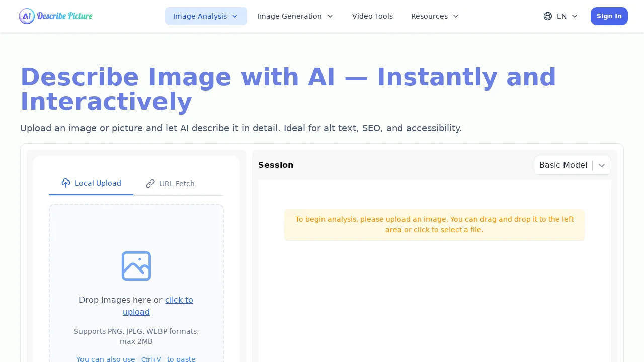This screenshot has height=362, width=644.
Task: Switch to the URL Fetch tab
Action: 177,184
